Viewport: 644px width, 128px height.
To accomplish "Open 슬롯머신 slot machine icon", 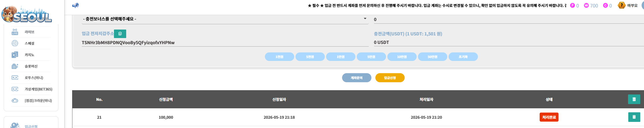I will tap(15, 66).
